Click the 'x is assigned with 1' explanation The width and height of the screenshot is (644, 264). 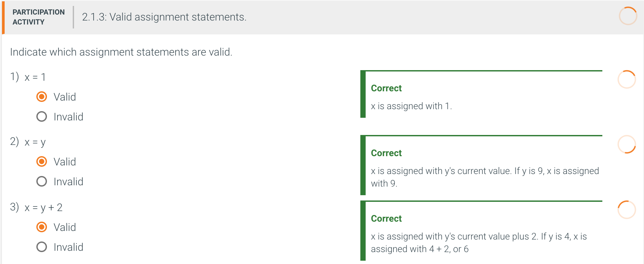click(x=411, y=106)
